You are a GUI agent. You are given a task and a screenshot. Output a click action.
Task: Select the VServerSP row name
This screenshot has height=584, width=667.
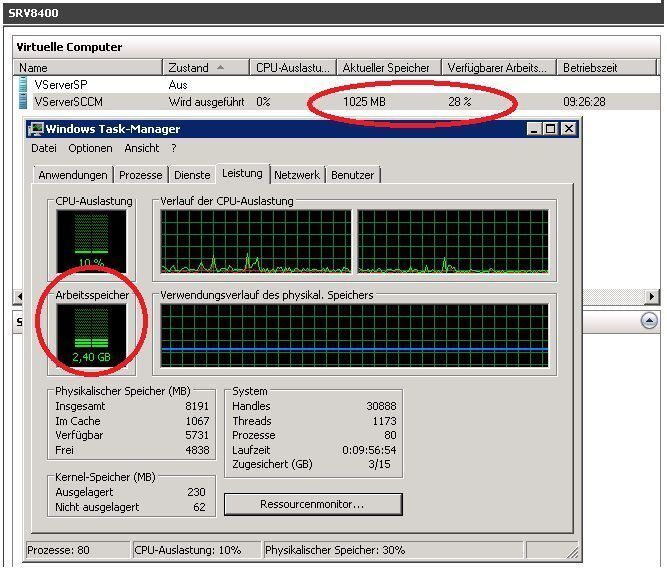(x=61, y=85)
